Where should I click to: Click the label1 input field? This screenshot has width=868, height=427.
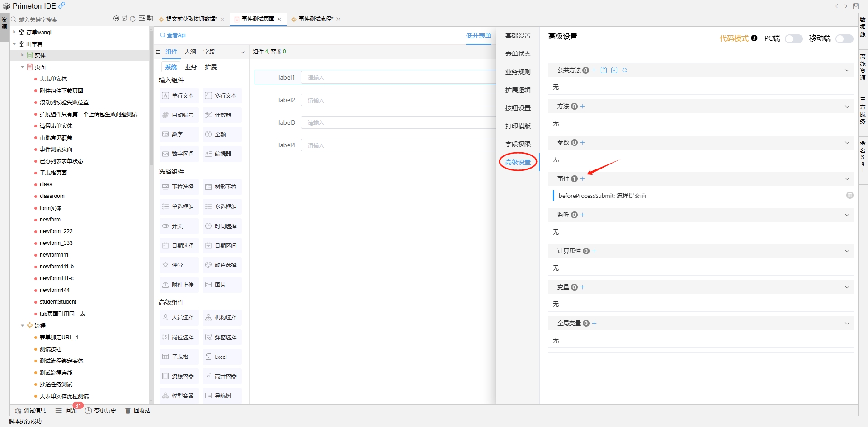(398, 78)
